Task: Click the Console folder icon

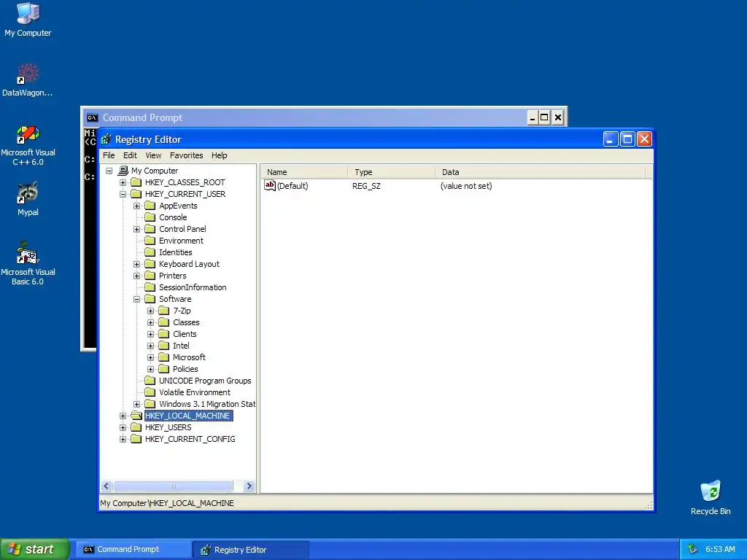Action: pos(150,217)
